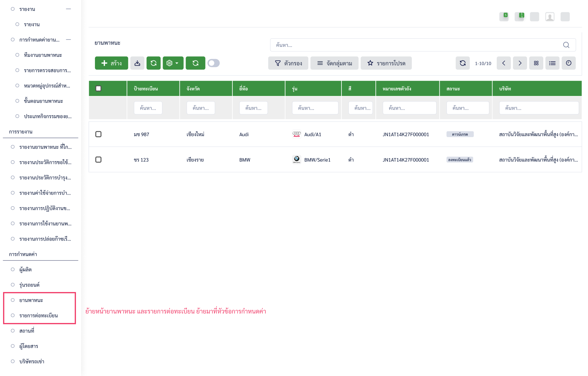Image resolution: width=588 pixels, height=376 pixels.
Task: Collapse การกำหนดค่ายาน... sidebar group
Action: click(68, 40)
